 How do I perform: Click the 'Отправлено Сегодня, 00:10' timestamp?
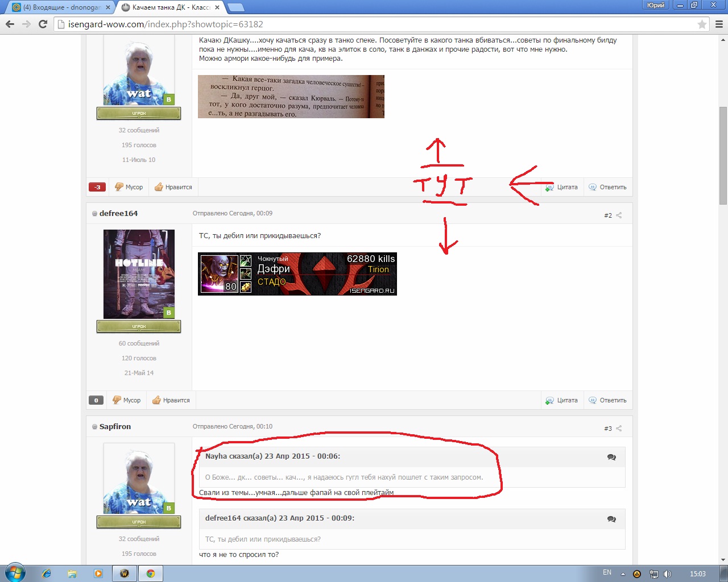coord(232,426)
